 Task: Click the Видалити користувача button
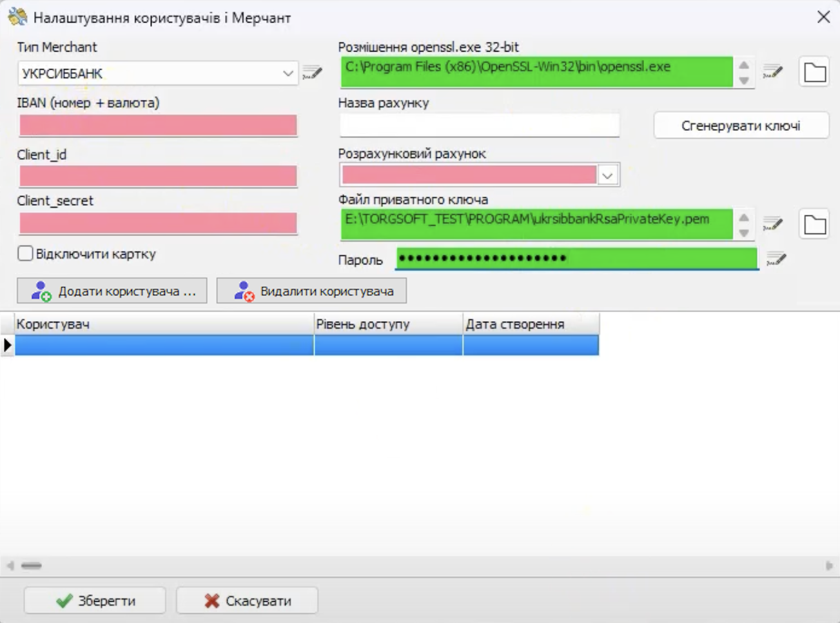[310, 290]
